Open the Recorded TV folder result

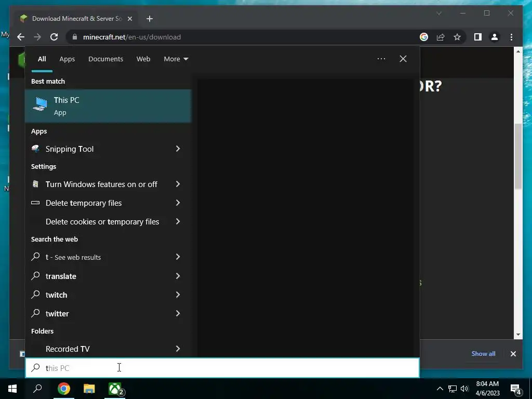click(x=108, y=349)
